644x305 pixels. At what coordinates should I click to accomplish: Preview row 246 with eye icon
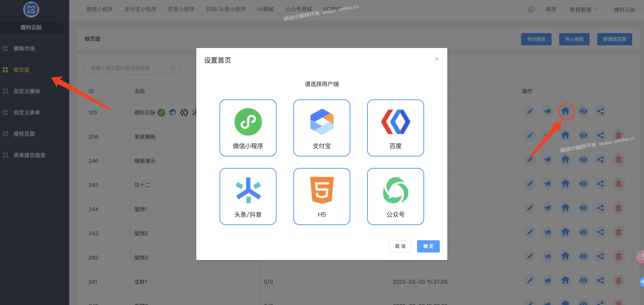(x=583, y=160)
